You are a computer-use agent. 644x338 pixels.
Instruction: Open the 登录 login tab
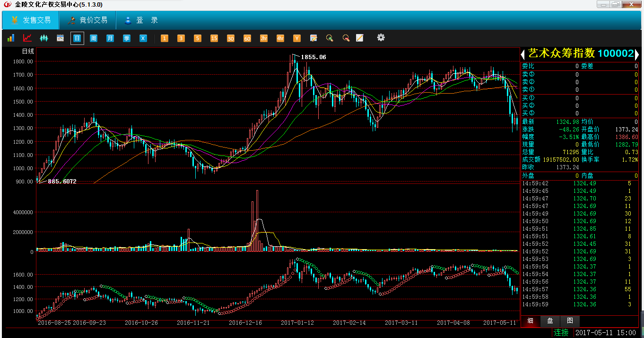point(140,20)
